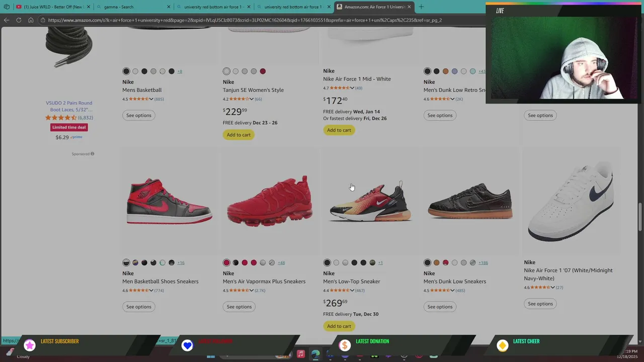Image resolution: width=644 pixels, height=362 pixels.
Task: Show +8 more colors for Mens Basketball
Action: [x=180, y=71]
